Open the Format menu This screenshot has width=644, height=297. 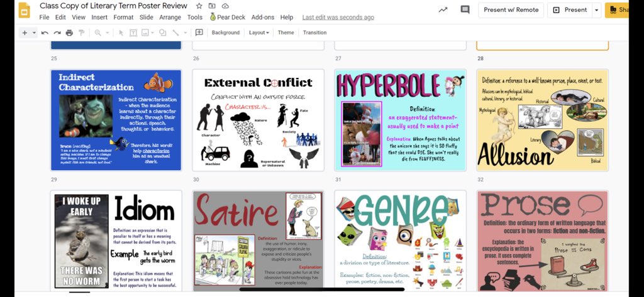coord(124,17)
